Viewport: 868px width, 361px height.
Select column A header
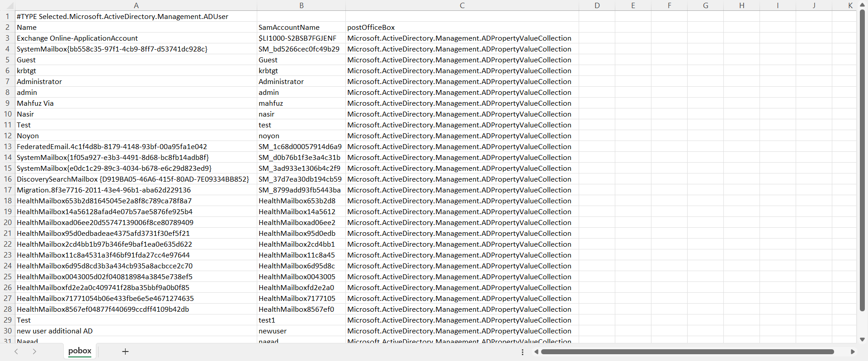136,5
